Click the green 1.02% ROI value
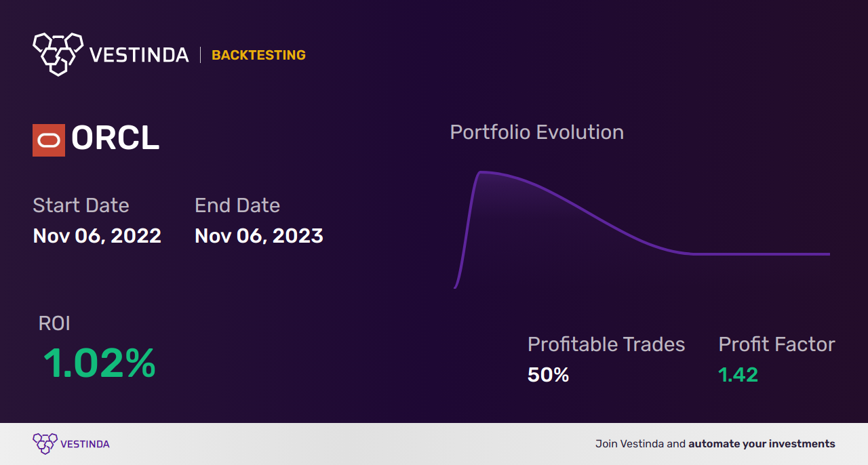Screen dimensions: 868x465 pyautogui.click(x=100, y=363)
